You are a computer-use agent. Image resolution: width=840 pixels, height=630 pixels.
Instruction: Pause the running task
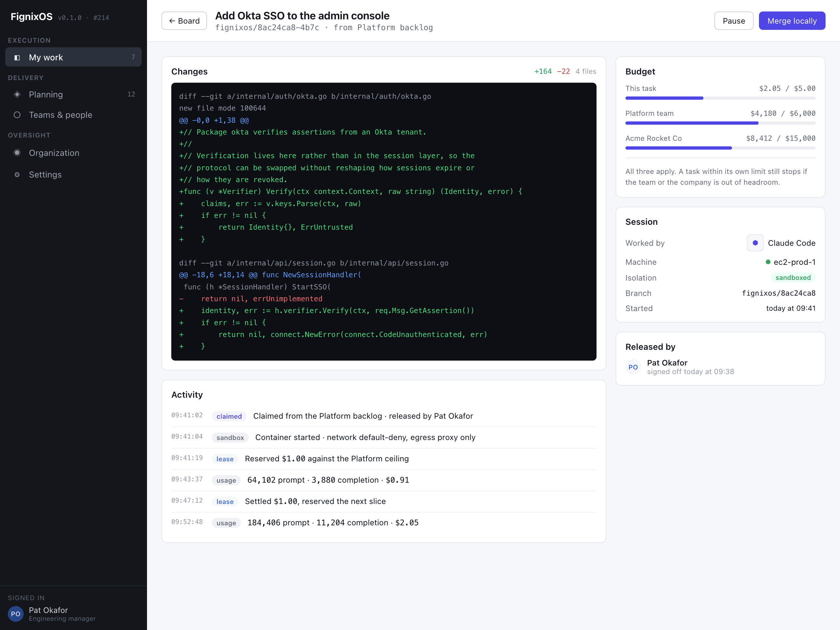click(x=734, y=20)
